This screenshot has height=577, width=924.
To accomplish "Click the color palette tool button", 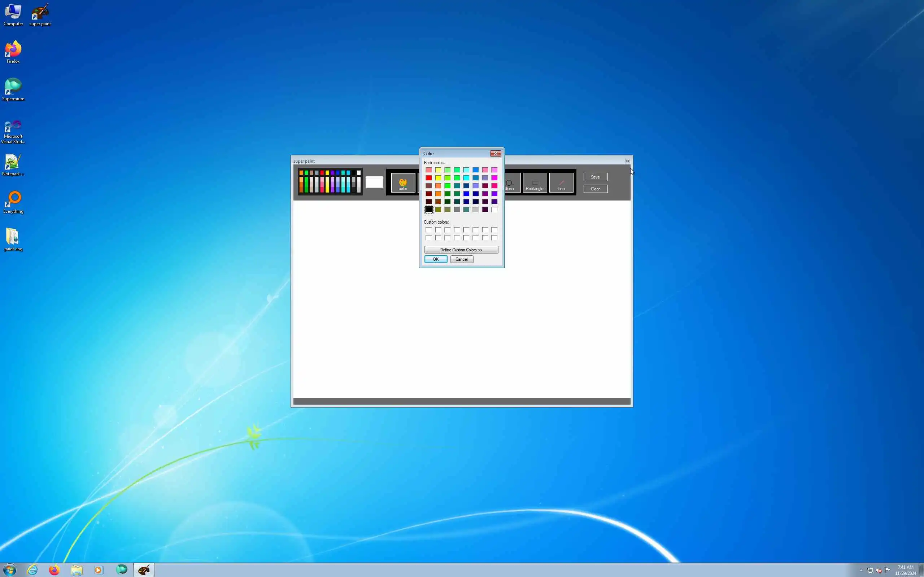I will coord(403,183).
